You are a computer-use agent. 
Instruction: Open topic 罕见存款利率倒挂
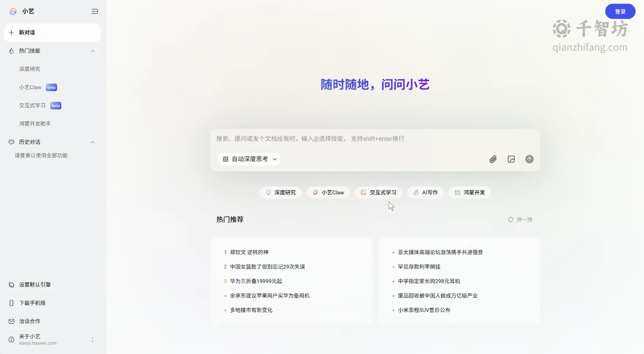(x=419, y=267)
